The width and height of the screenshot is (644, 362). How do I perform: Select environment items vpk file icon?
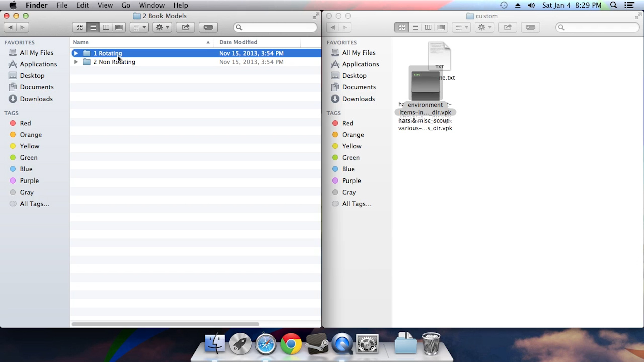coord(426,85)
